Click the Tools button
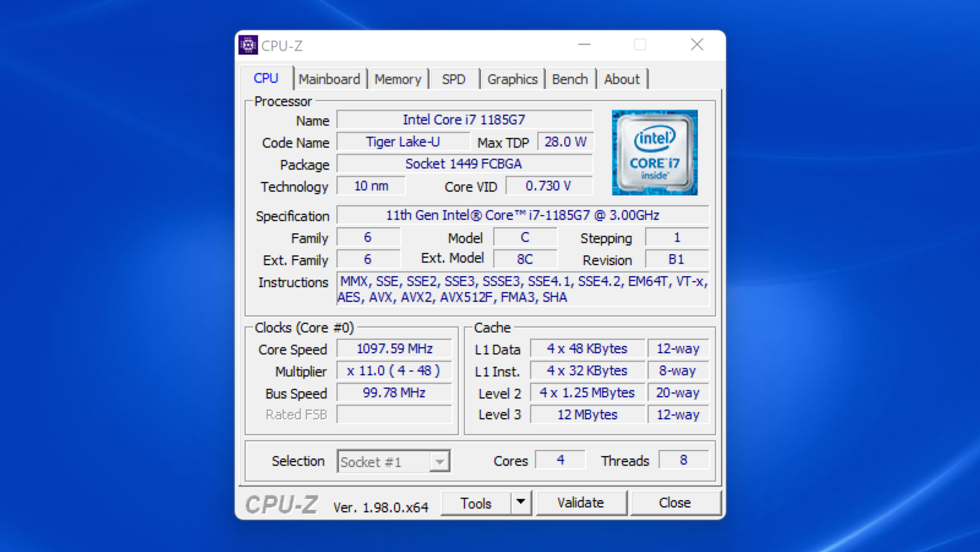This screenshot has width=980, height=552. pyautogui.click(x=476, y=502)
